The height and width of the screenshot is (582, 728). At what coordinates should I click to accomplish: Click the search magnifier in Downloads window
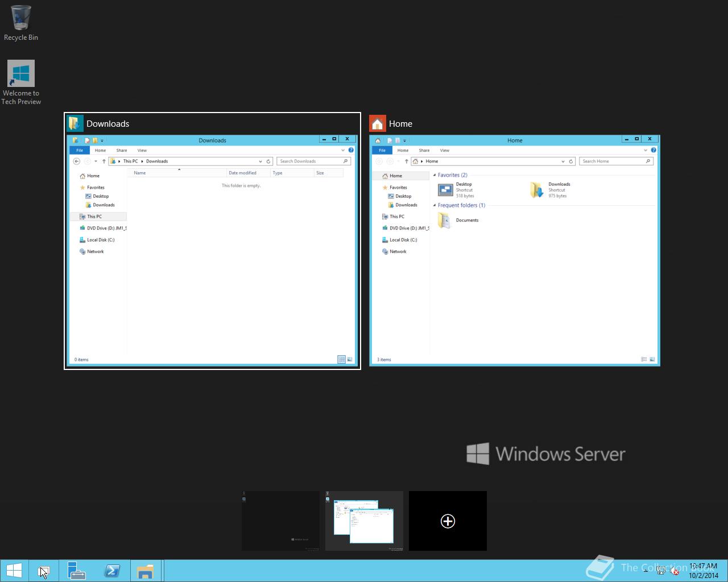345,161
